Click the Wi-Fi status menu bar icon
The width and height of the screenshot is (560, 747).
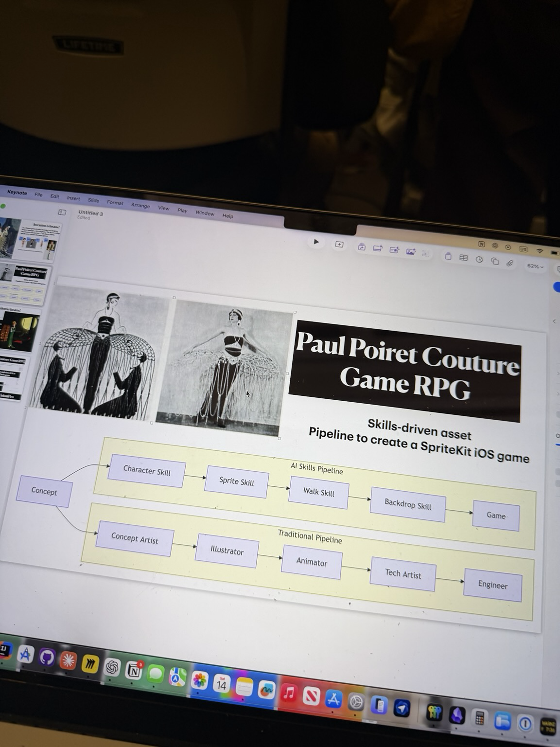pos(540,251)
